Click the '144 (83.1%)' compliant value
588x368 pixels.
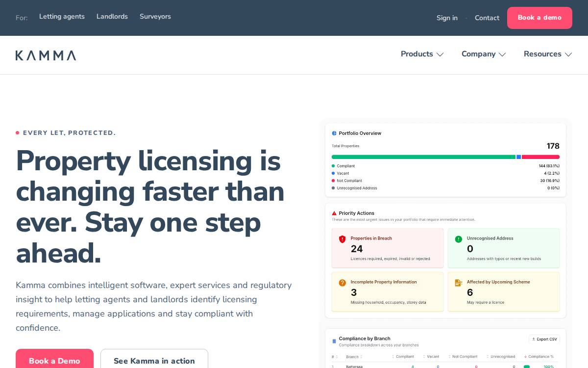click(x=549, y=166)
